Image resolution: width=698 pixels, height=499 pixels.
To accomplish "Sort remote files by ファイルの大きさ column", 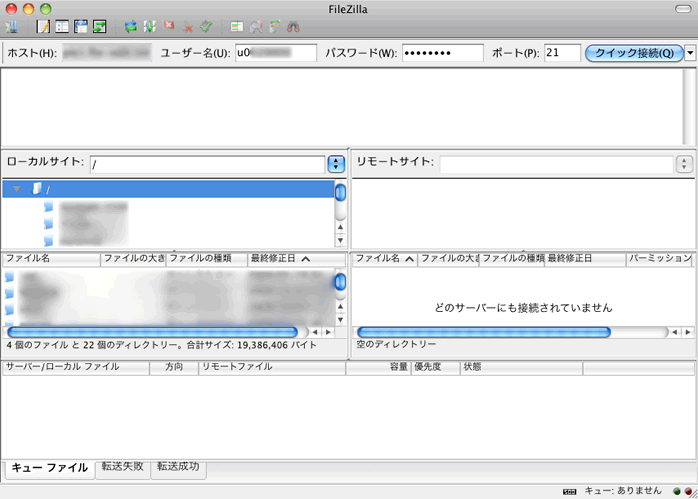I will click(449, 259).
